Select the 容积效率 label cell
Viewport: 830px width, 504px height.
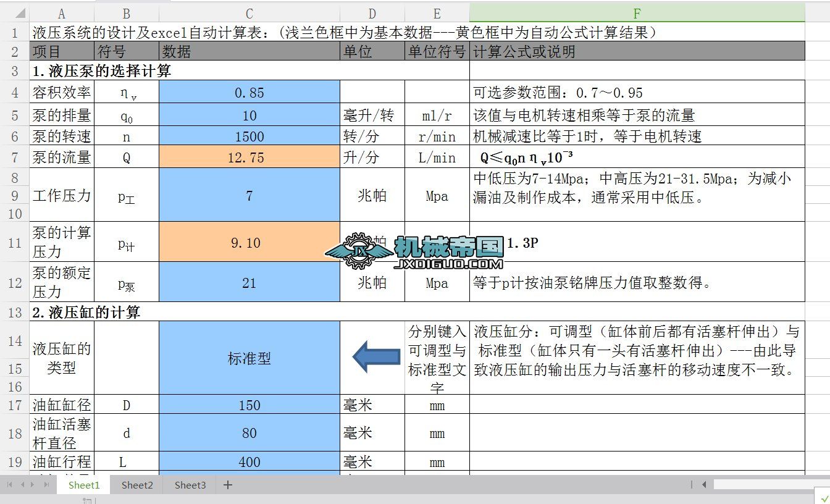click(x=61, y=92)
